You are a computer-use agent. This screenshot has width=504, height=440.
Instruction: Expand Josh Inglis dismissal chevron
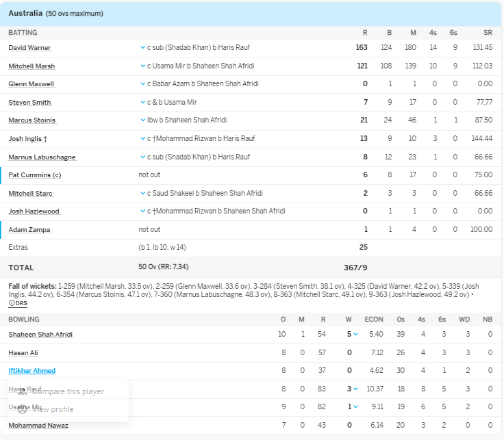pyautogui.click(x=142, y=139)
